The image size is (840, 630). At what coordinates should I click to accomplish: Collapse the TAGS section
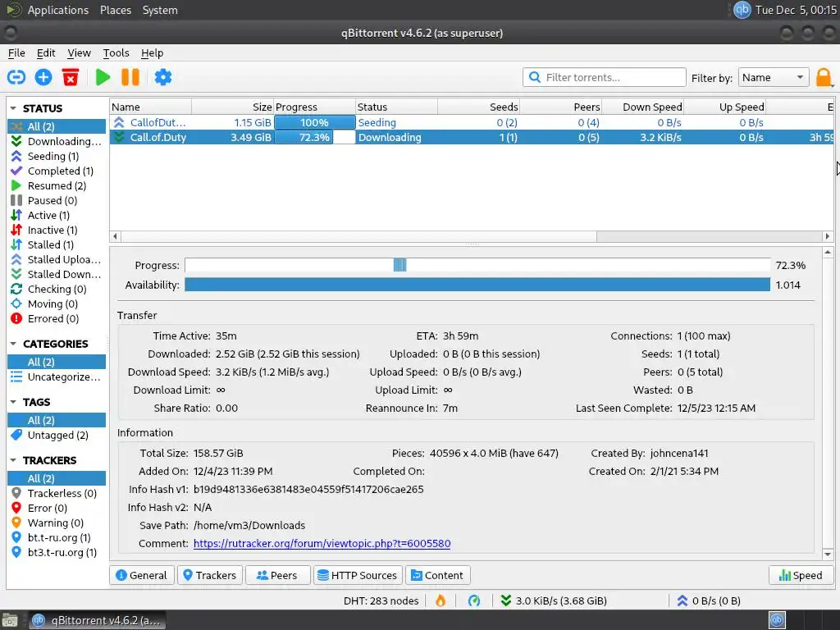(13, 402)
